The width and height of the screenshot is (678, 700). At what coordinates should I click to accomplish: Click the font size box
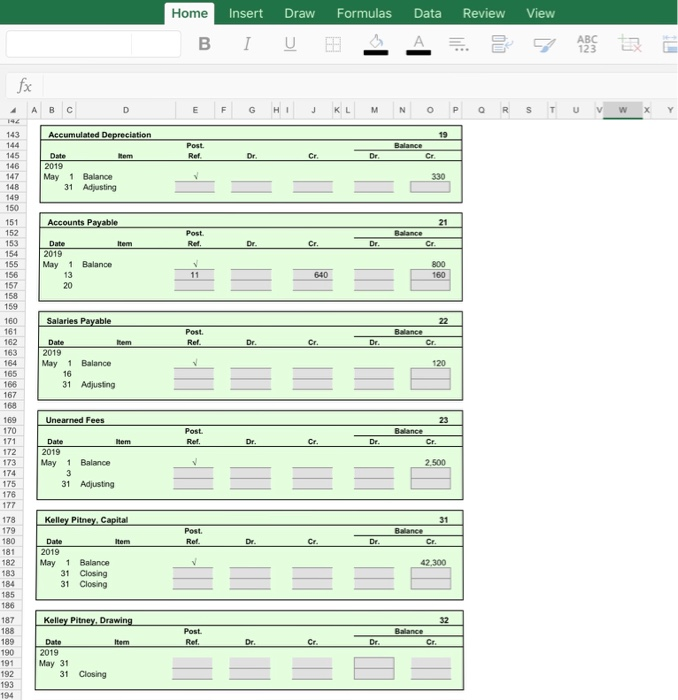coord(156,44)
